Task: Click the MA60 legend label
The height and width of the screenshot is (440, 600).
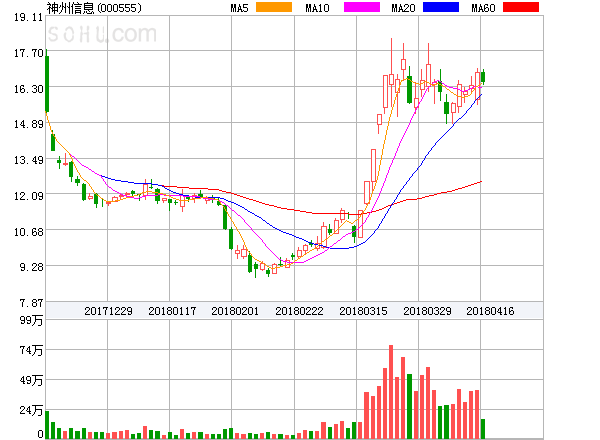Action: (x=483, y=8)
